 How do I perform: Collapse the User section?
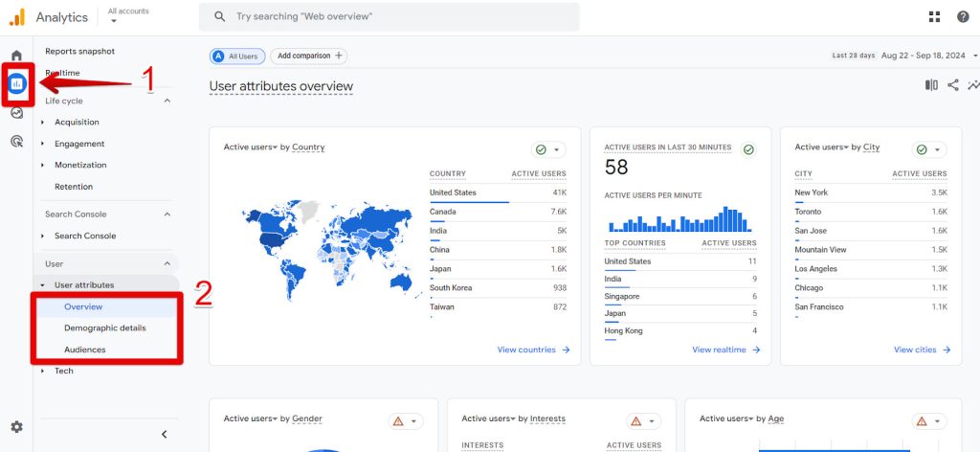pos(167,263)
